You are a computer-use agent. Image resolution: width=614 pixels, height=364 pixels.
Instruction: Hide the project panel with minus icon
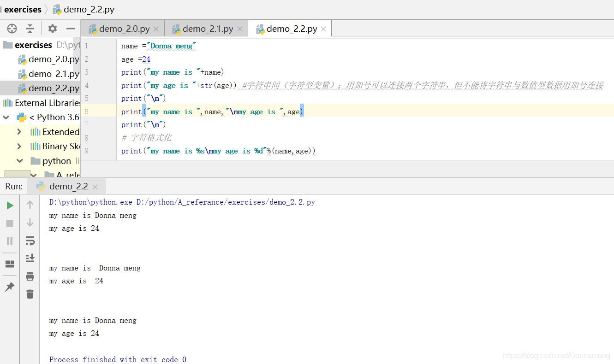[71, 29]
